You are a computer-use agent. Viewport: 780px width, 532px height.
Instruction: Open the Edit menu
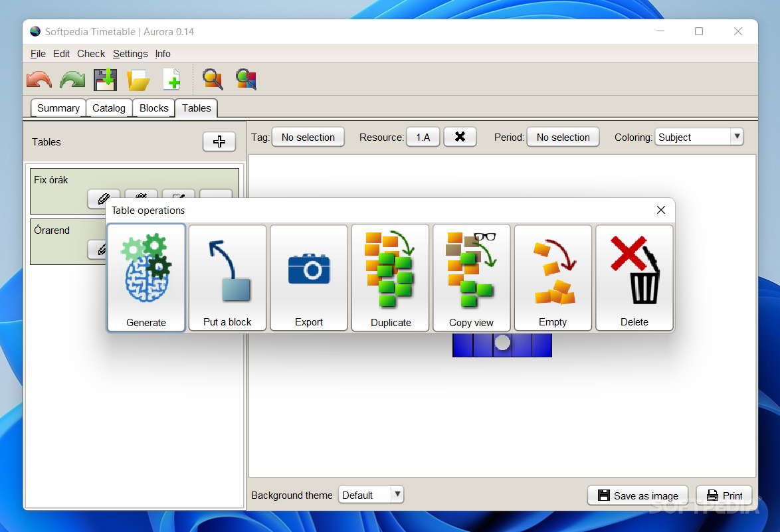(x=61, y=54)
